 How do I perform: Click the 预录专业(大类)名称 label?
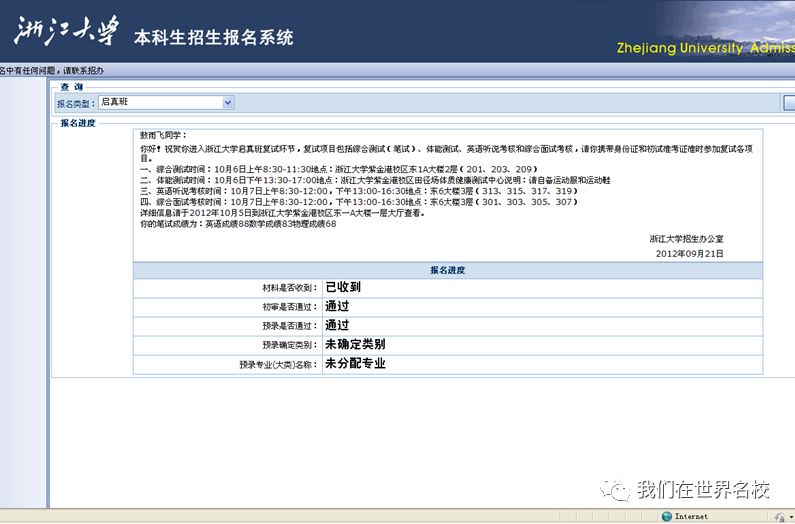tap(278, 364)
